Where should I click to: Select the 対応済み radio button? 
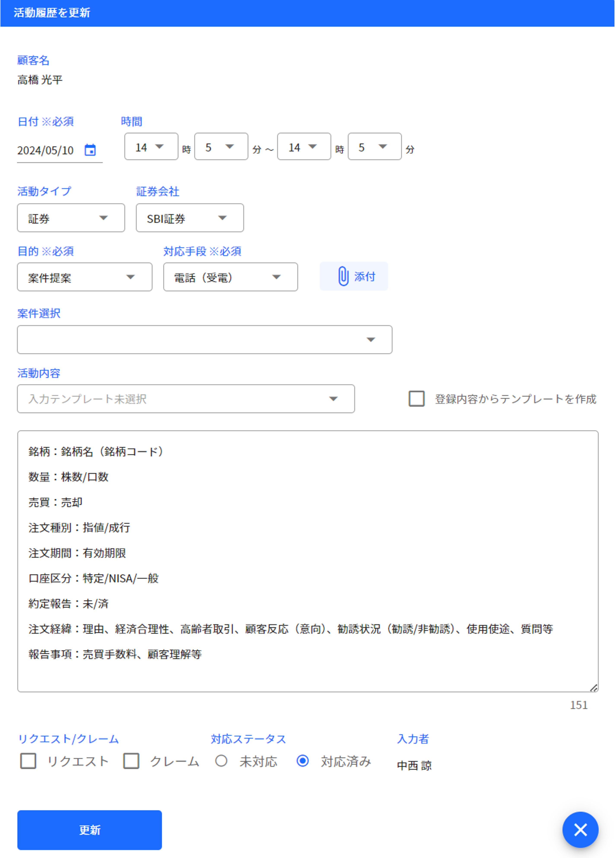tap(302, 761)
